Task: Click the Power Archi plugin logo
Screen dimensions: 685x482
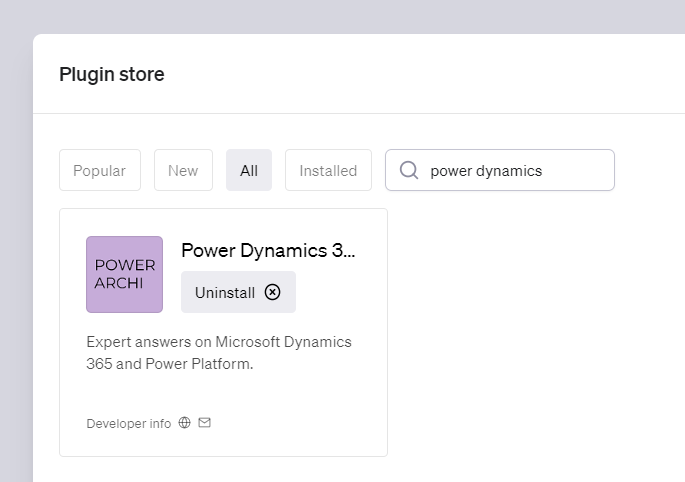Action: (x=125, y=274)
